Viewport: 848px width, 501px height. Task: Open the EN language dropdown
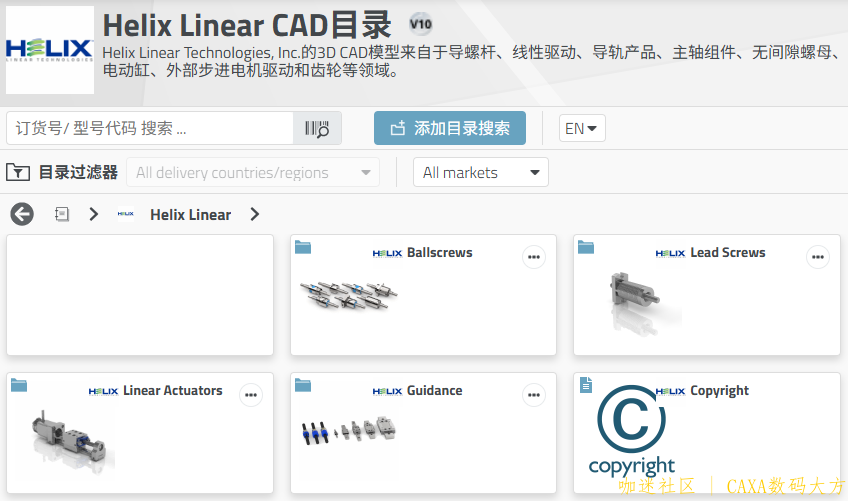582,128
